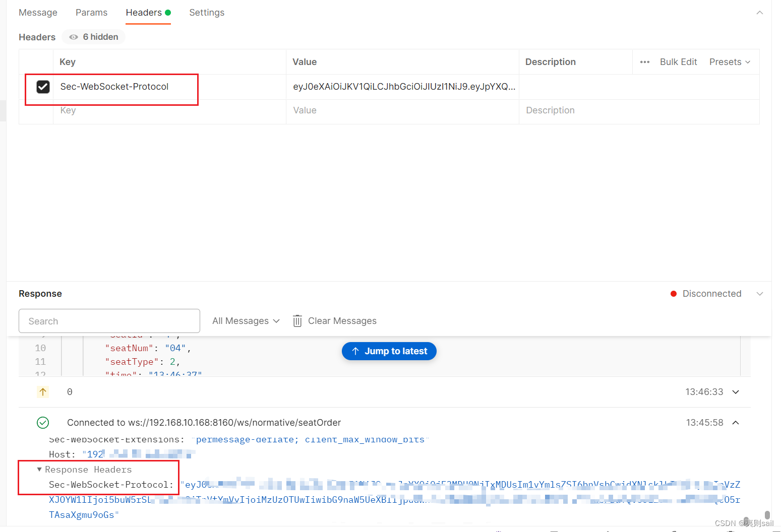Expand the 13:46:33 message details chevron
This screenshot has width=781, height=532.
coord(735,391)
